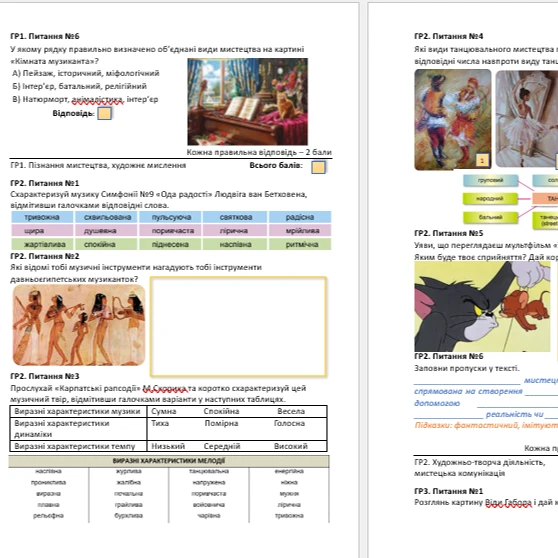Screen dimensions: 558x558
Task: Select the Tom and Jerry cartoon image
Action: [x=482, y=306]
